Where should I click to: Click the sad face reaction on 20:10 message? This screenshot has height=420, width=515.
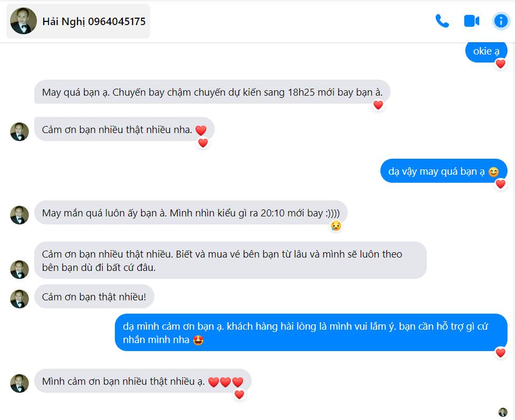[x=335, y=226]
